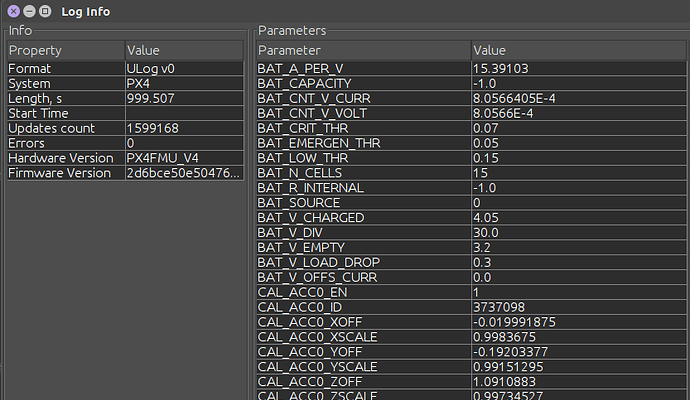Sort by Parameter column header

[x=363, y=51]
